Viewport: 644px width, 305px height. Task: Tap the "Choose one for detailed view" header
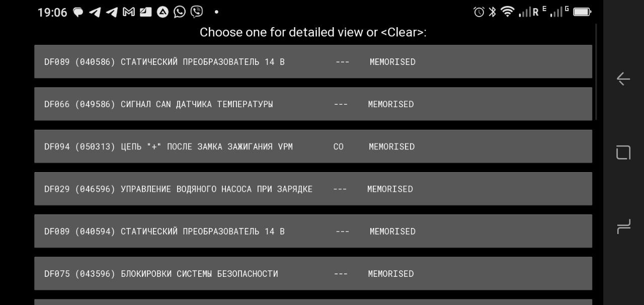[x=313, y=32]
